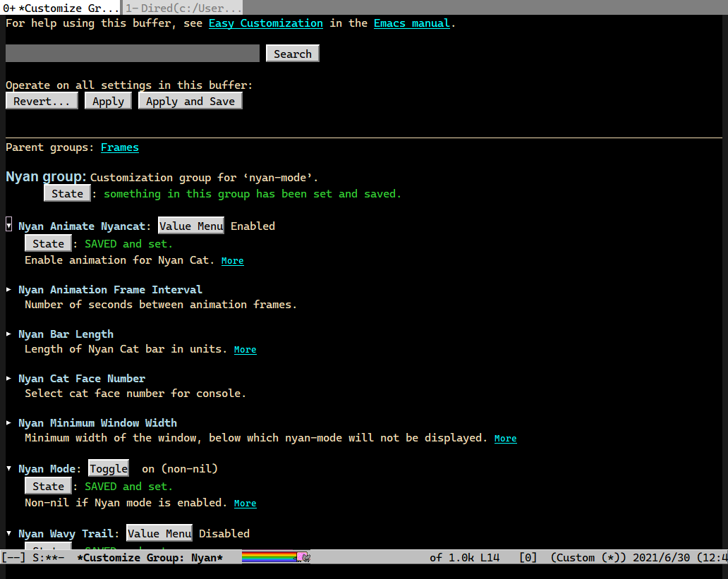728x579 pixels.
Task: Open State menu under Nyan Mode
Action: (x=48, y=486)
